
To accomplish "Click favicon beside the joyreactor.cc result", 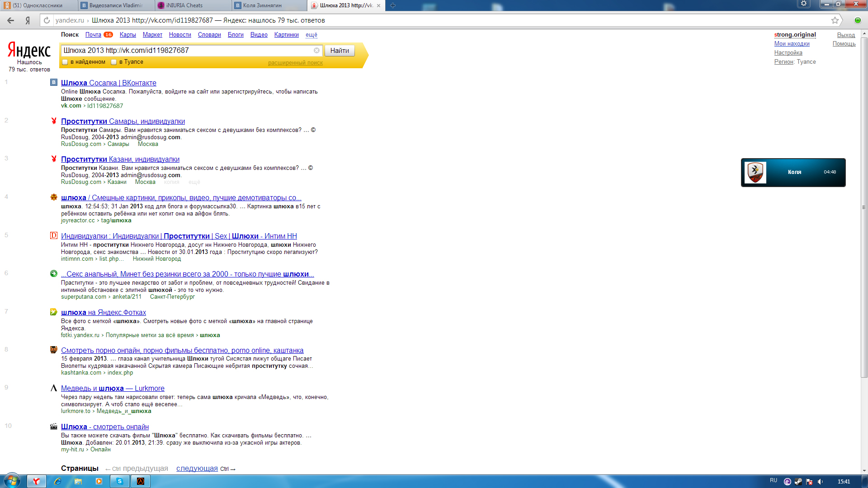I will [x=54, y=197].
